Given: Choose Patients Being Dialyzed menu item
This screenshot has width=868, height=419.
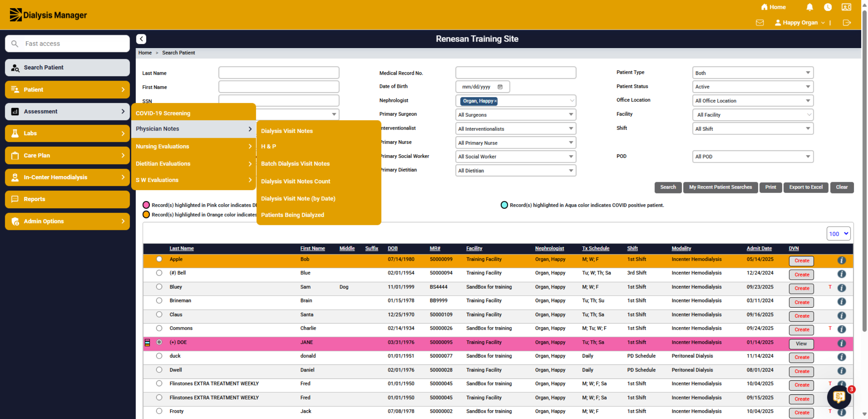Looking at the screenshot, I should (x=293, y=215).
